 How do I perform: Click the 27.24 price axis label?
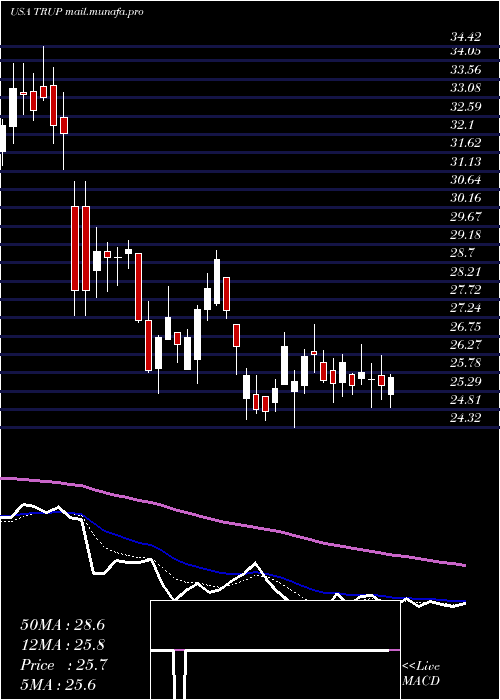[466, 308]
